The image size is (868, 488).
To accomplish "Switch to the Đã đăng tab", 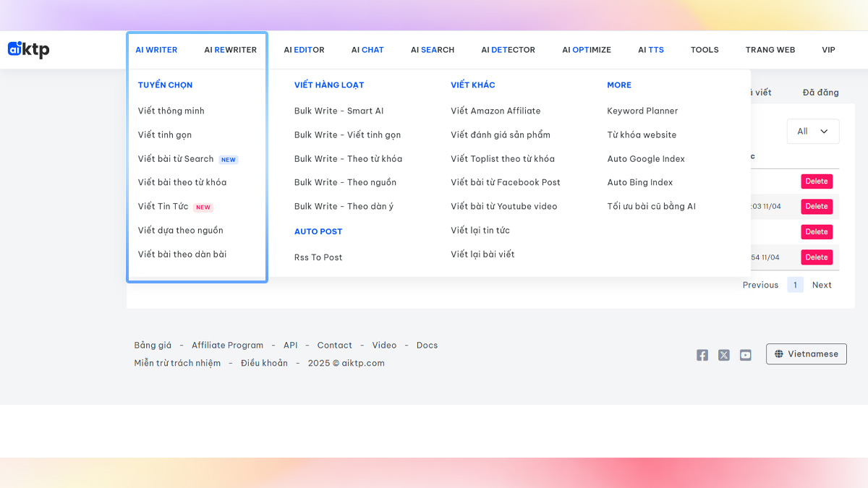I will coord(820,93).
